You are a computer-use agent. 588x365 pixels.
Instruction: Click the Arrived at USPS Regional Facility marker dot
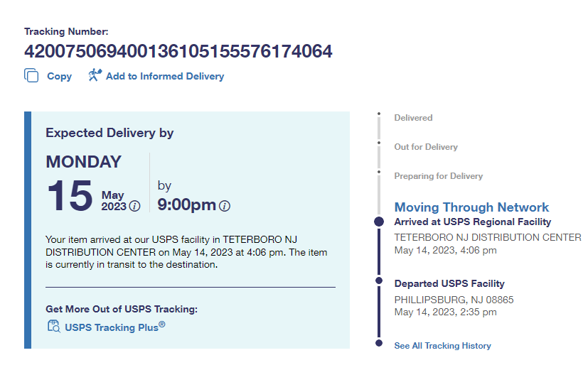[x=379, y=222]
